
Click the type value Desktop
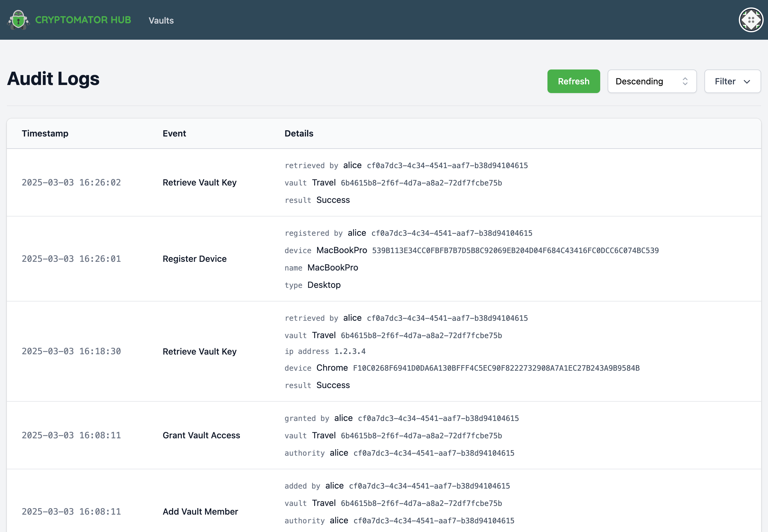coord(324,285)
